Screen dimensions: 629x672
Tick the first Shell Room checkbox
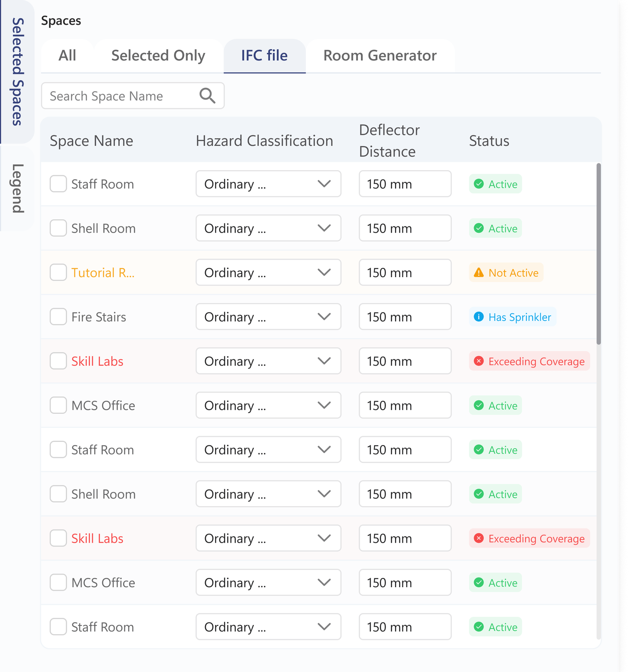(x=58, y=228)
